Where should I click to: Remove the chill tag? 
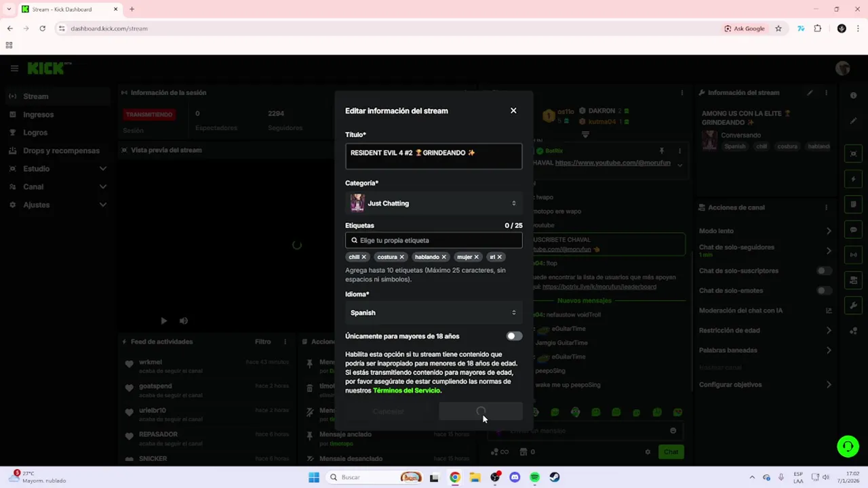point(363,257)
